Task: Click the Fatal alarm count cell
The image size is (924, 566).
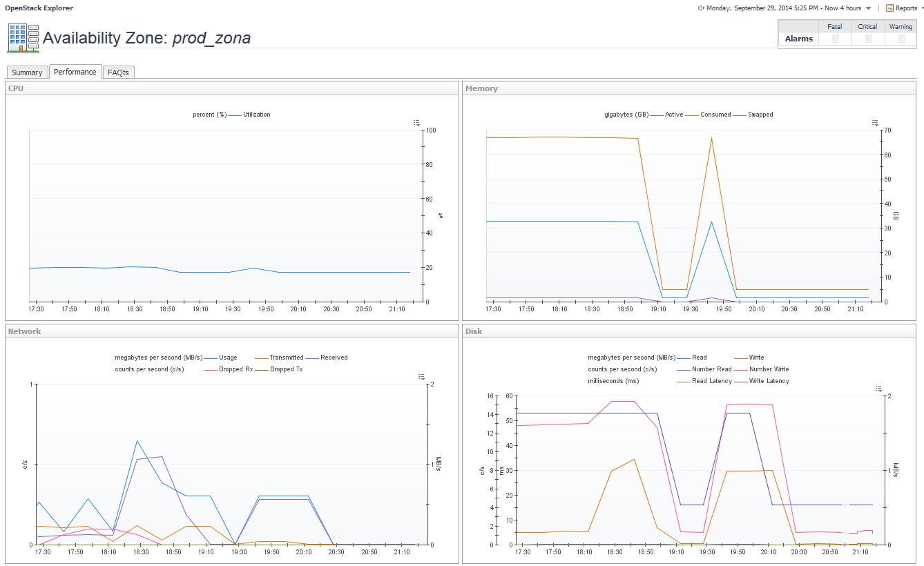Action: (x=834, y=39)
